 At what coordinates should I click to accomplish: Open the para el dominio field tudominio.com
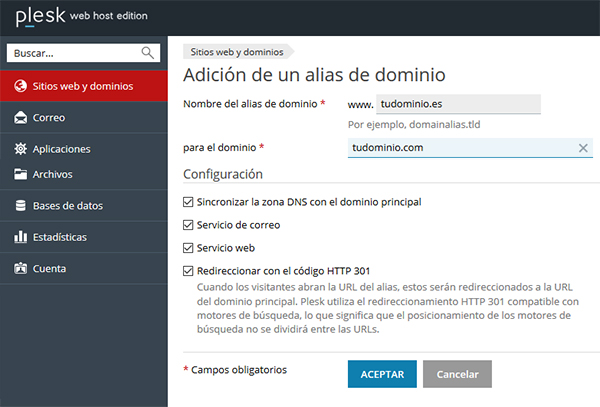point(470,148)
